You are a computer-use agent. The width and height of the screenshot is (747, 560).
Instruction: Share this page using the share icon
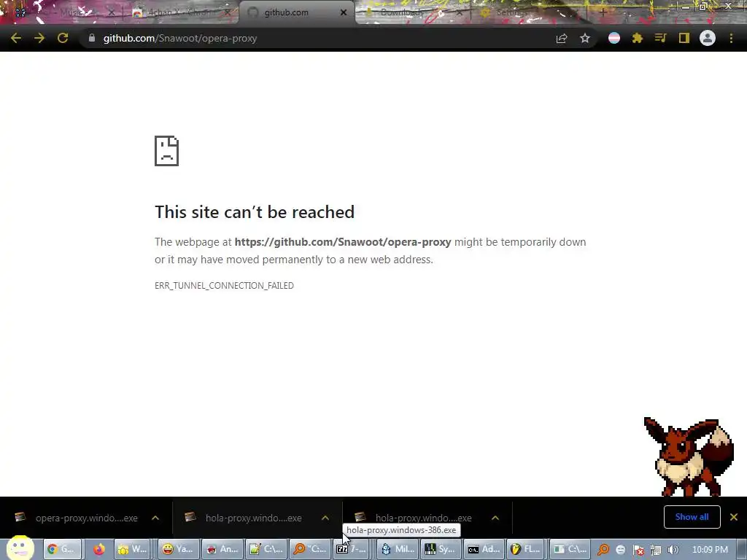[x=562, y=38]
